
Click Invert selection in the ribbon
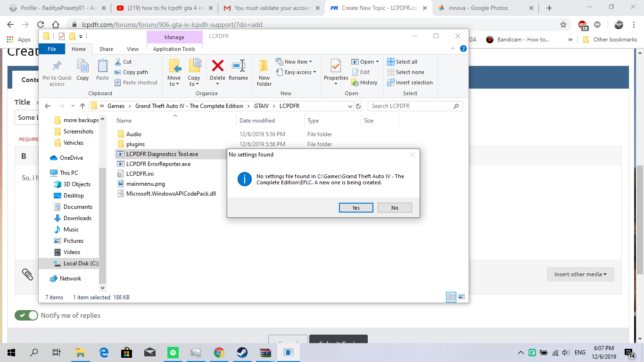click(x=410, y=82)
